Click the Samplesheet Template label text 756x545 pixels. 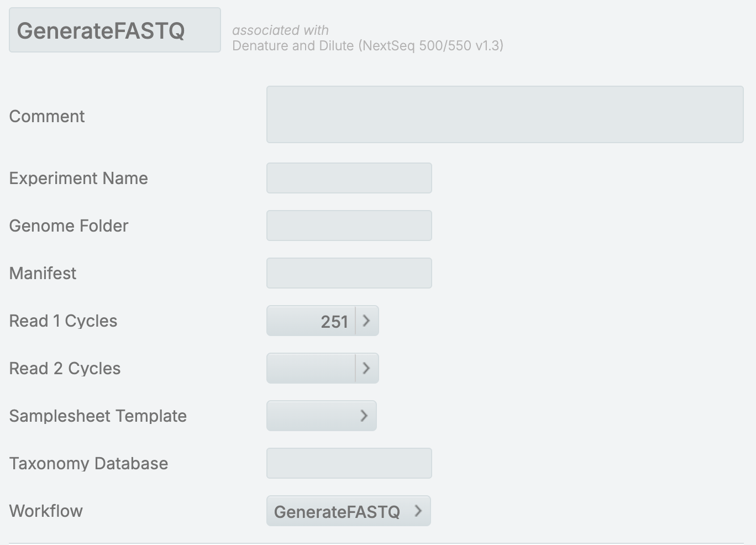(98, 416)
